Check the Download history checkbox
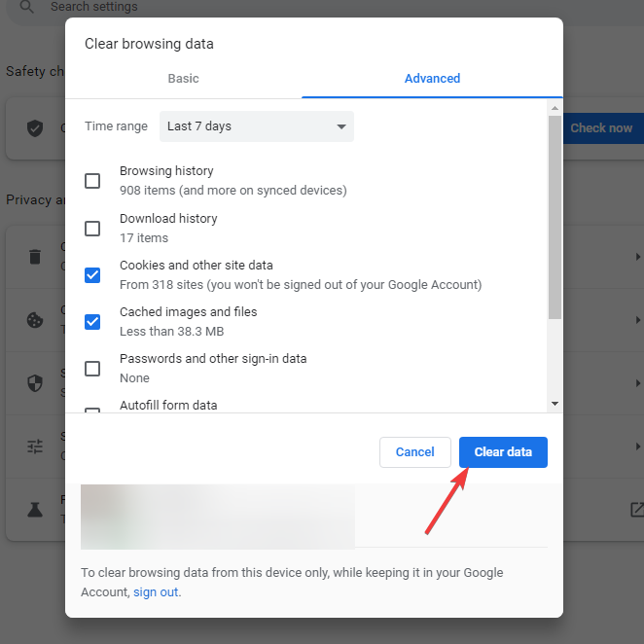The image size is (644, 644). (x=92, y=229)
